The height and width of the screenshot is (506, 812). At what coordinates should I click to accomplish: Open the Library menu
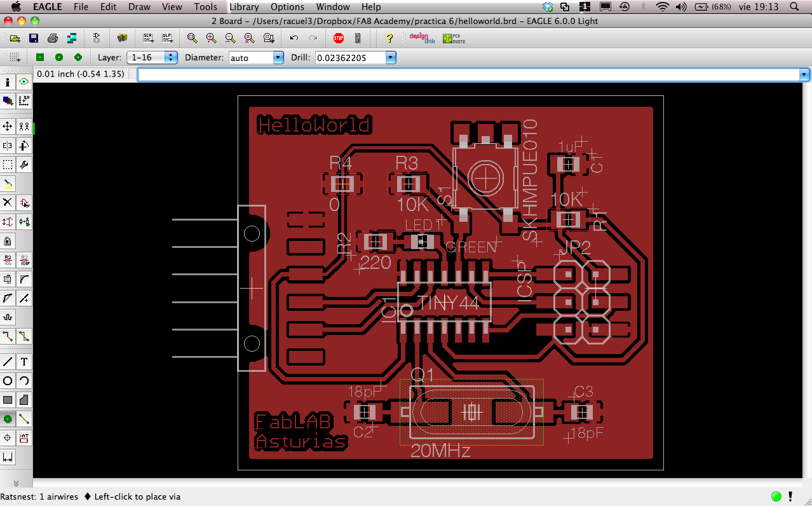click(x=244, y=7)
